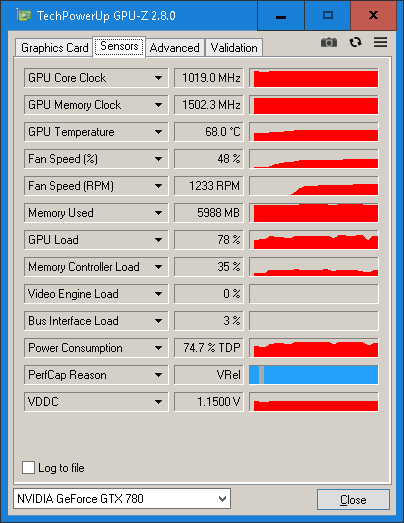Click the refresh arrows icon

pos(355,42)
